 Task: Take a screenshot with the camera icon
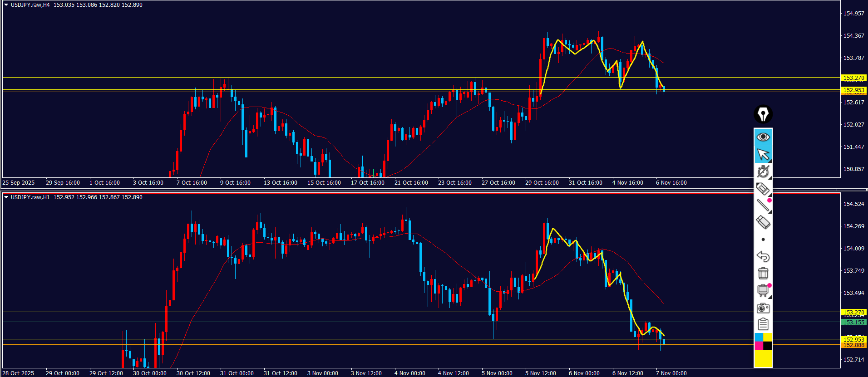[763, 308]
